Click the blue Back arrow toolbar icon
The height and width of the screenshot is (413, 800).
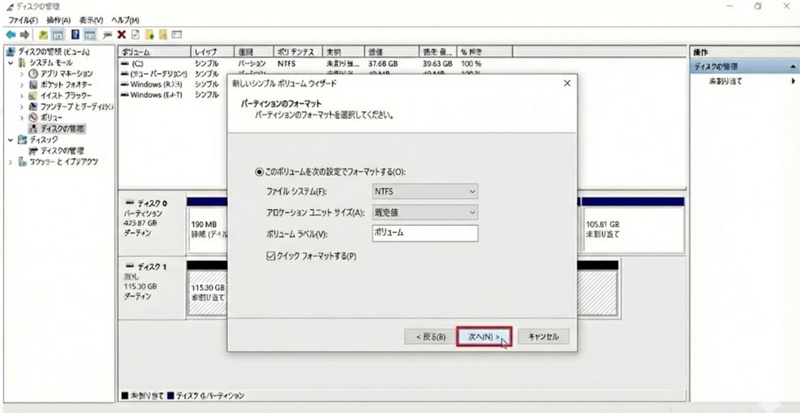(x=11, y=35)
